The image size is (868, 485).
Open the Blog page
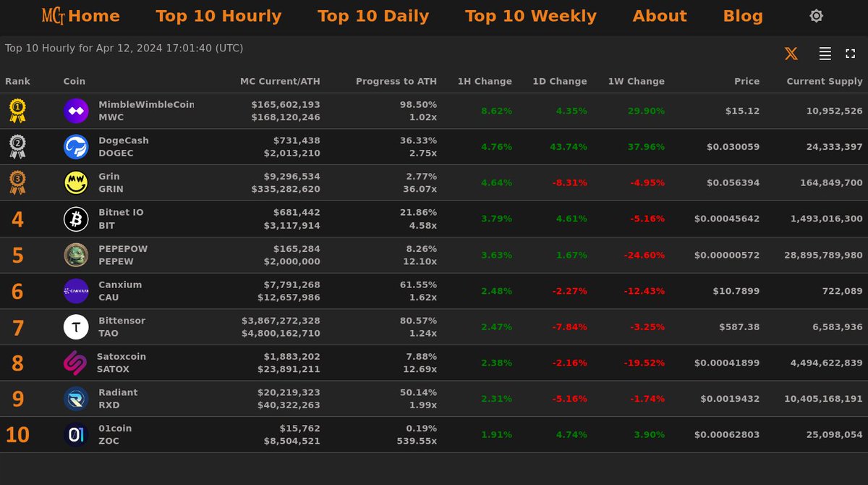coord(743,16)
